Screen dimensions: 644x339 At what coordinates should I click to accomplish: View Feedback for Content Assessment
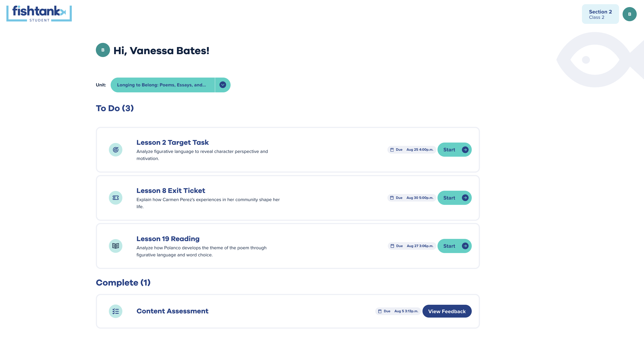[x=447, y=311]
